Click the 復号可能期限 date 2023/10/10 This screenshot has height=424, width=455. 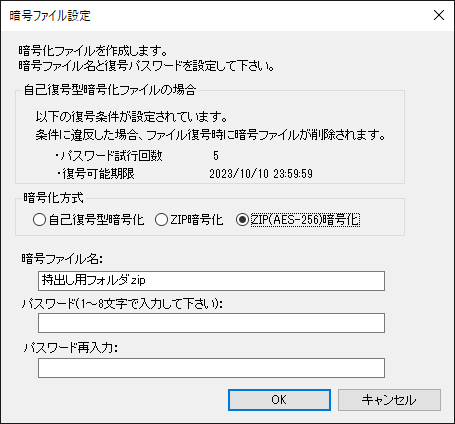[x=239, y=174]
